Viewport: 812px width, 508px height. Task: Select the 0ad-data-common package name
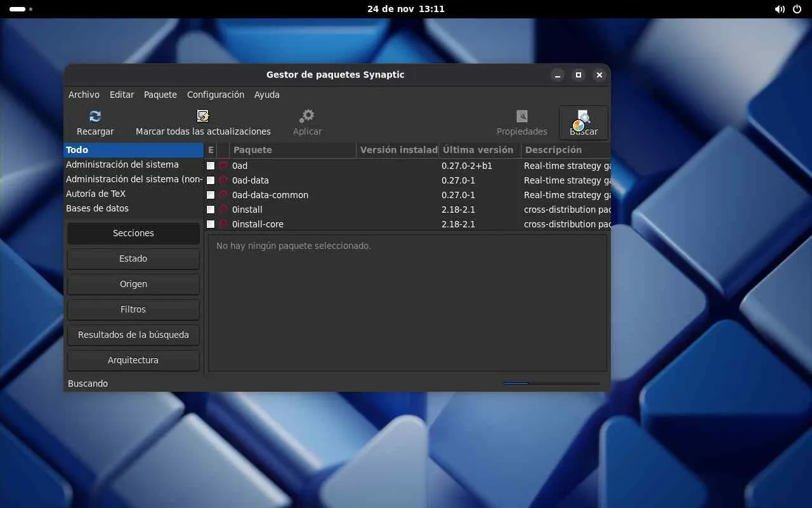(x=270, y=195)
